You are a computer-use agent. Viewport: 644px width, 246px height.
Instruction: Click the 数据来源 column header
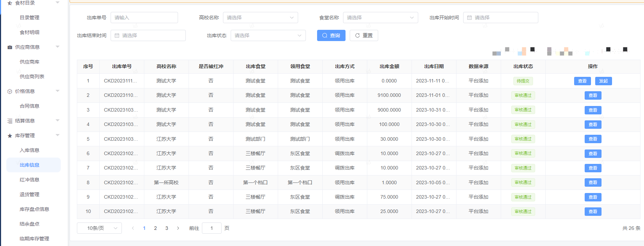point(479,66)
